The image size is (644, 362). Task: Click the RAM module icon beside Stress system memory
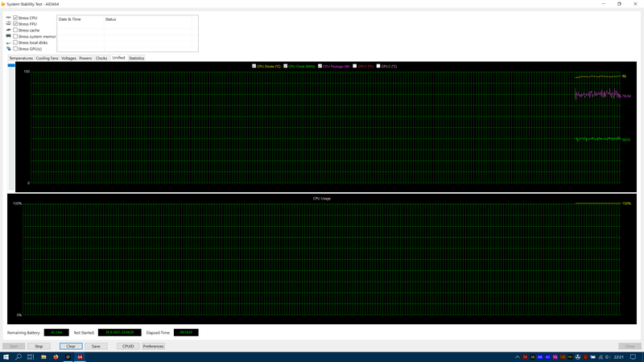pyautogui.click(x=9, y=36)
